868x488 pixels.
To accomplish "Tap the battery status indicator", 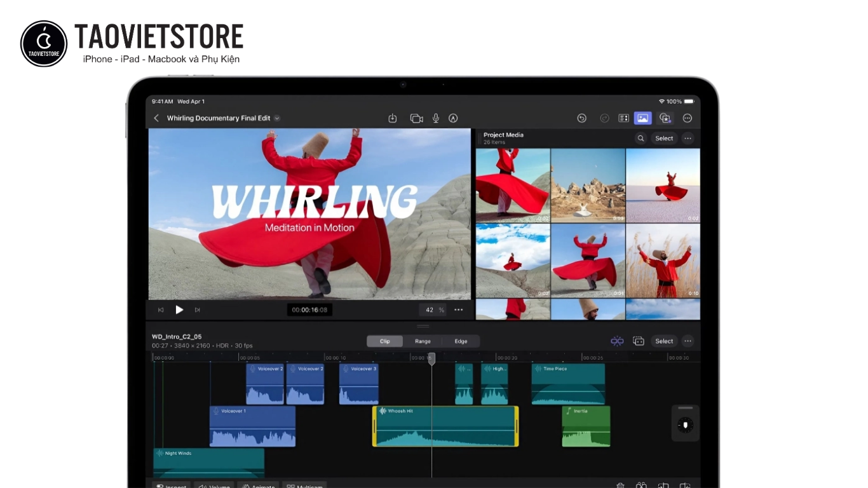I will [x=689, y=102].
